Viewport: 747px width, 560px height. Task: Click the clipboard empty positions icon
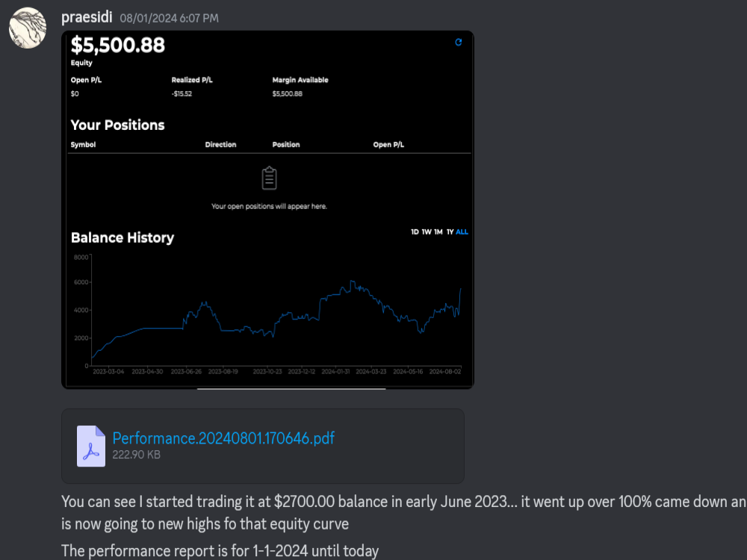269,178
